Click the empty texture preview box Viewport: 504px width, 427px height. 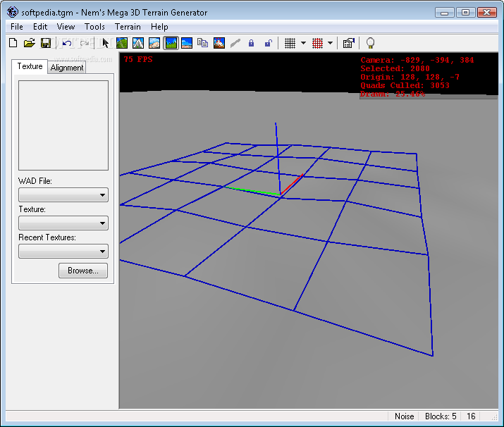pyautogui.click(x=63, y=125)
